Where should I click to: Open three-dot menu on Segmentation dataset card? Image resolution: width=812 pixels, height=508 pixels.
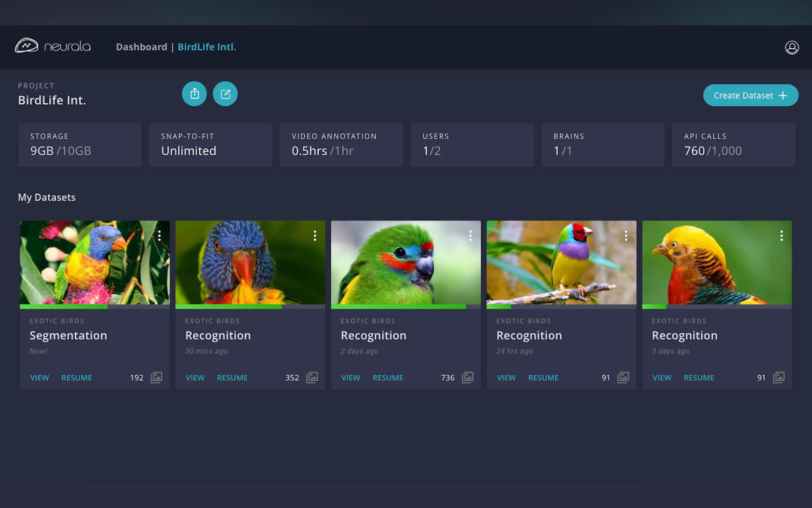click(160, 235)
